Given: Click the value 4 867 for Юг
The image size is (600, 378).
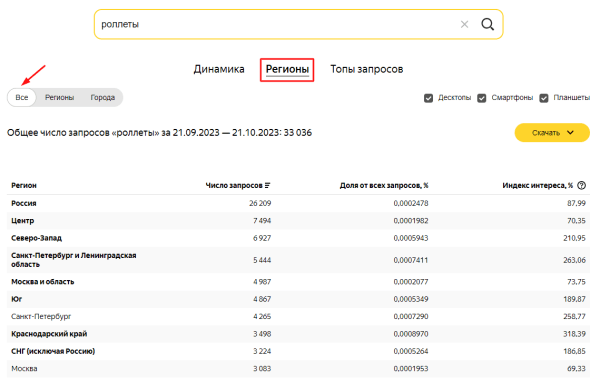Looking at the screenshot, I should (262, 299).
